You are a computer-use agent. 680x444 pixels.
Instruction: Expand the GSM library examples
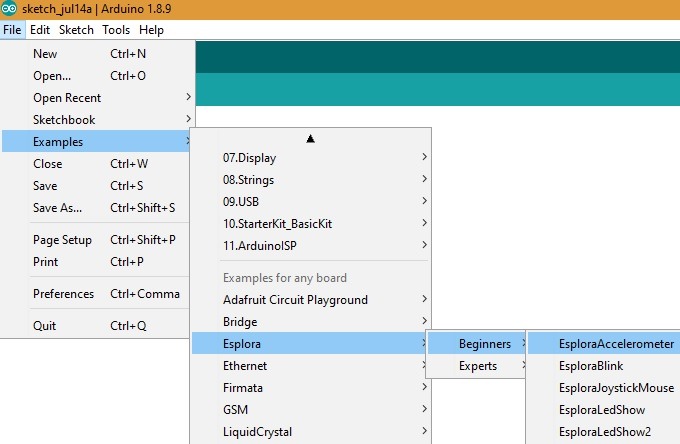click(311, 410)
